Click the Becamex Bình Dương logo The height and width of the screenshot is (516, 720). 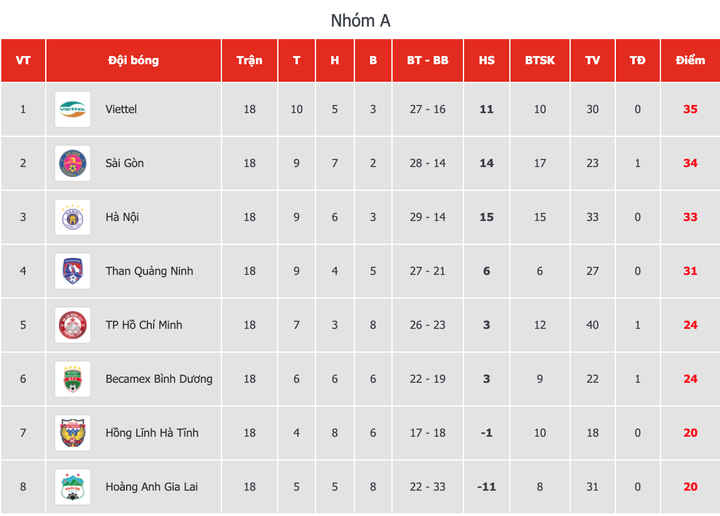[x=73, y=379]
